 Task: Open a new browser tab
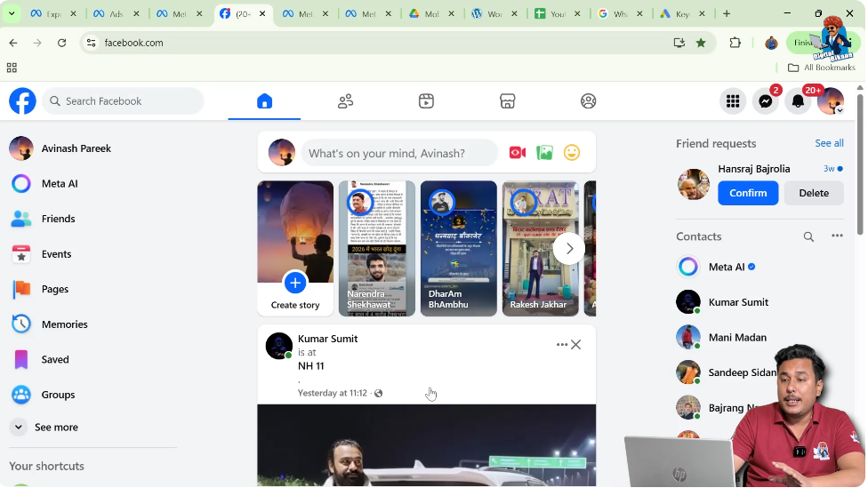tap(727, 14)
